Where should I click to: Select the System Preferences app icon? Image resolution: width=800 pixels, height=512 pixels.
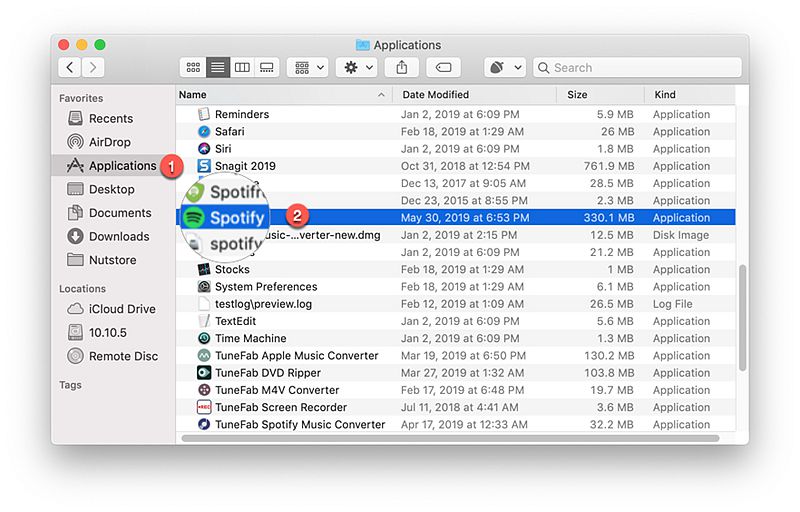coord(204,287)
